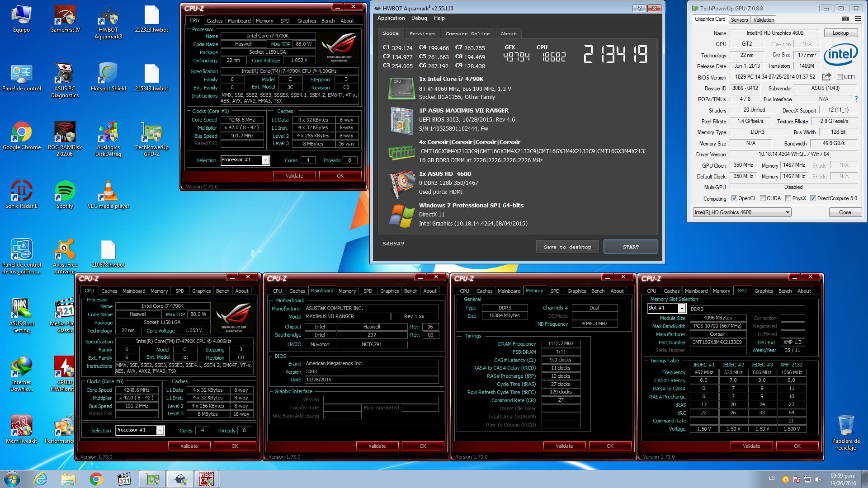Click Internet Explorer taskbar icon
Screen dimensions: 868x488
(41, 479)
